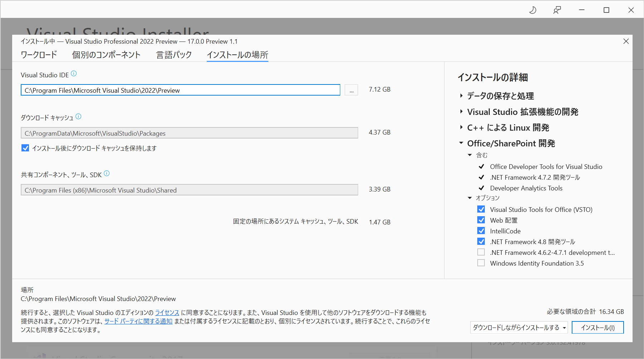Screen dimensions: 644x359
Task: Click the インストール(I) button
Action: point(597,328)
